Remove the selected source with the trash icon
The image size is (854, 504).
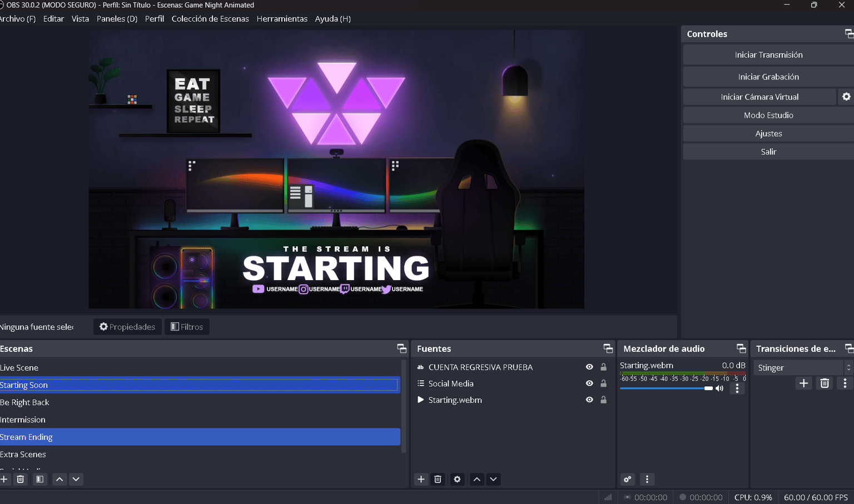coord(438,479)
